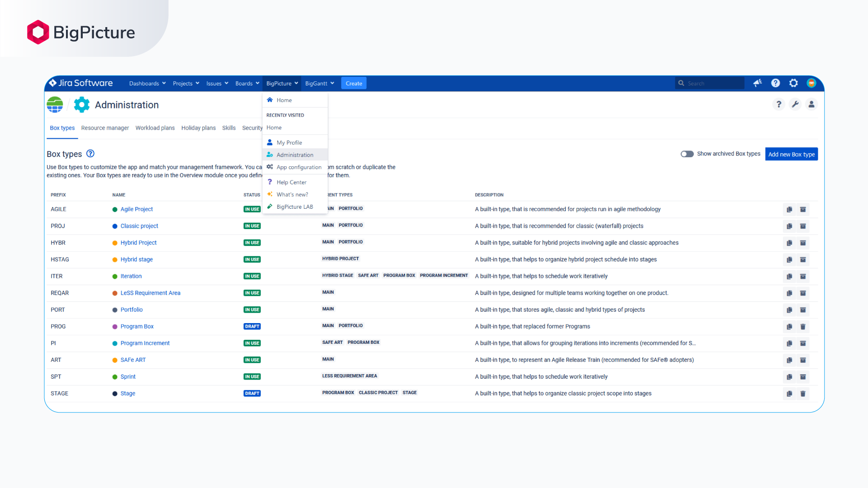Screen dimensions: 868x488
Task: Delete the Program Box draft type
Action: click(x=803, y=327)
